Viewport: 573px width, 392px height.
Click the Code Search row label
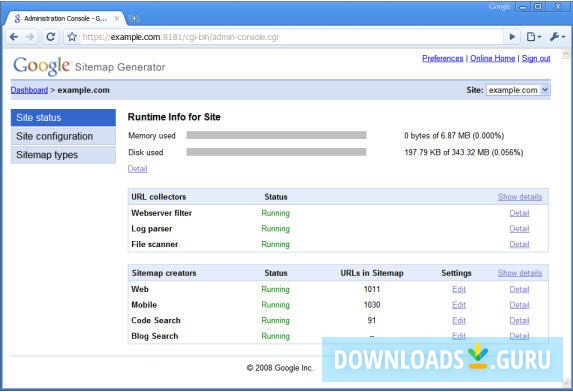[x=156, y=320]
